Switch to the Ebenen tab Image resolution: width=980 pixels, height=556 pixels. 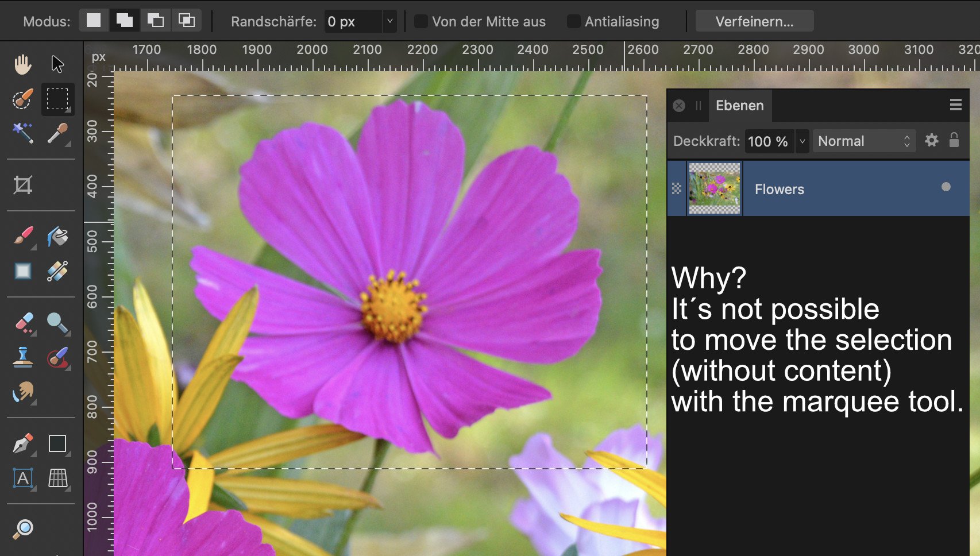point(739,106)
